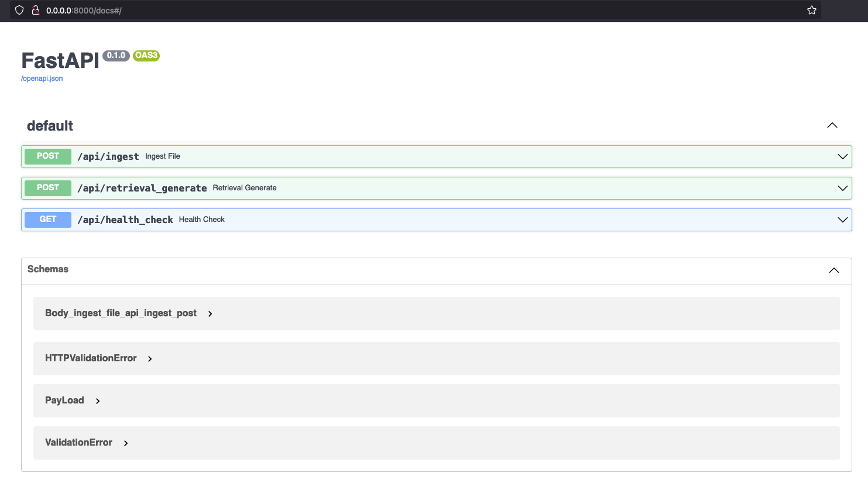868x486 pixels.
Task: Collapse the Schemas section chevron
Action: [834, 270]
